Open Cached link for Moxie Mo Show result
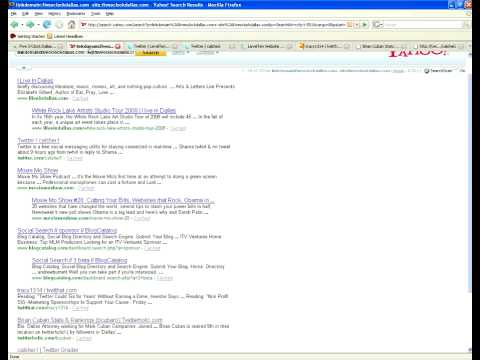This screenshot has height=360, width=480. coord(86,188)
